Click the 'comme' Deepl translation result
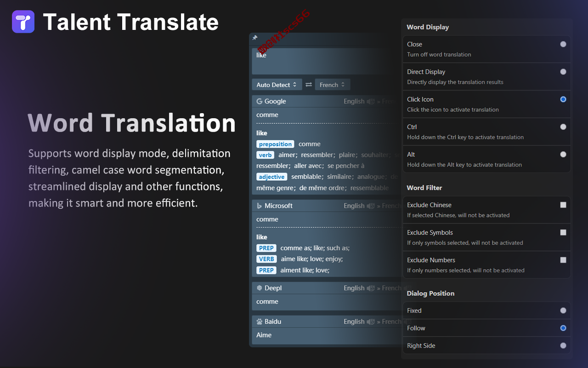The height and width of the screenshot is (368, 588). (267, 302)
